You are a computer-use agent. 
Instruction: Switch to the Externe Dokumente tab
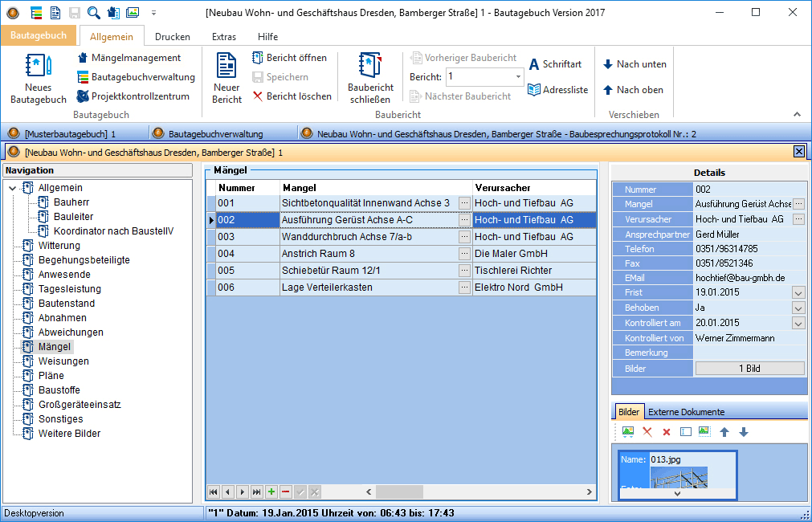coord(686,412)
